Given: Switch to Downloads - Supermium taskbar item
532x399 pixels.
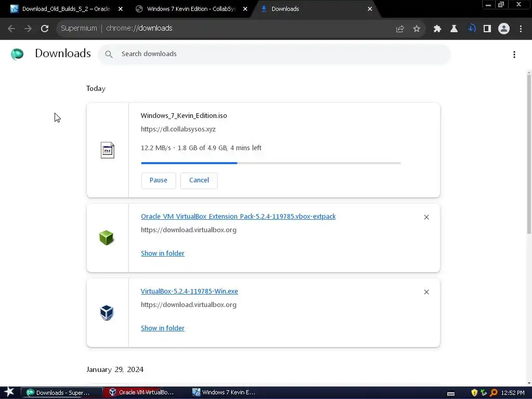Looking at the screenshot, I should 62,393.
